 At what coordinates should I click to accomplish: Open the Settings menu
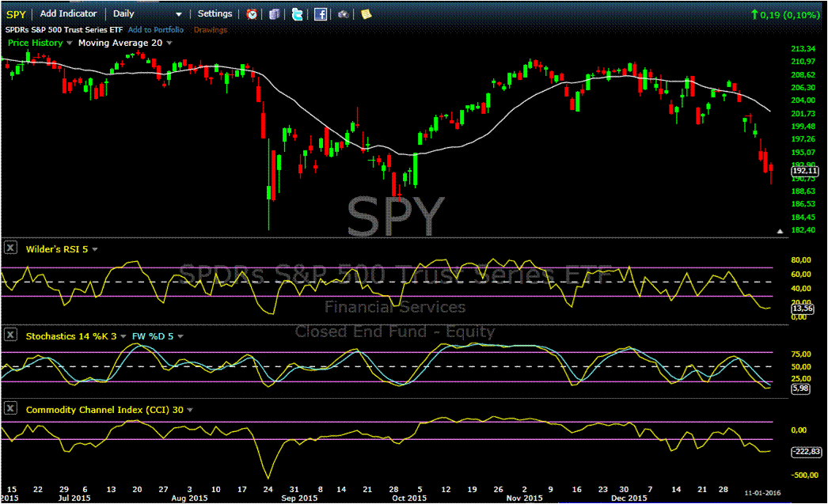pos(215,14)
